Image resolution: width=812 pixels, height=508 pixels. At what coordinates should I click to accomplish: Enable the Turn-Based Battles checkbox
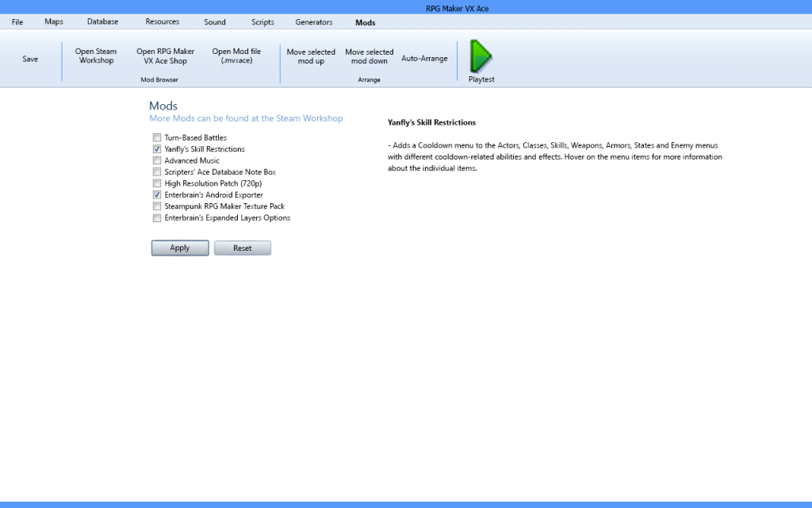tap(157, 138)
